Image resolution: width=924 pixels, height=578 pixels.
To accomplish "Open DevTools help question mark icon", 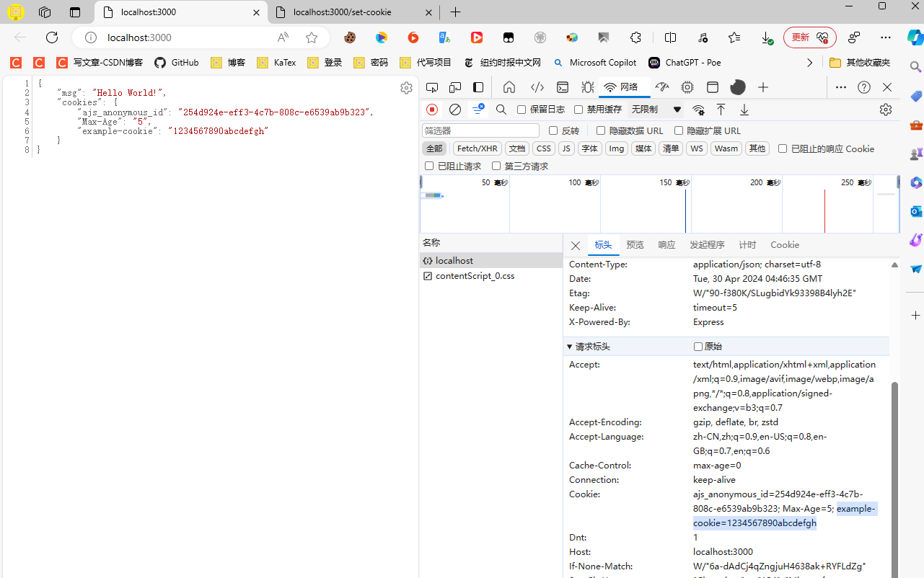I will pos(864,87).
